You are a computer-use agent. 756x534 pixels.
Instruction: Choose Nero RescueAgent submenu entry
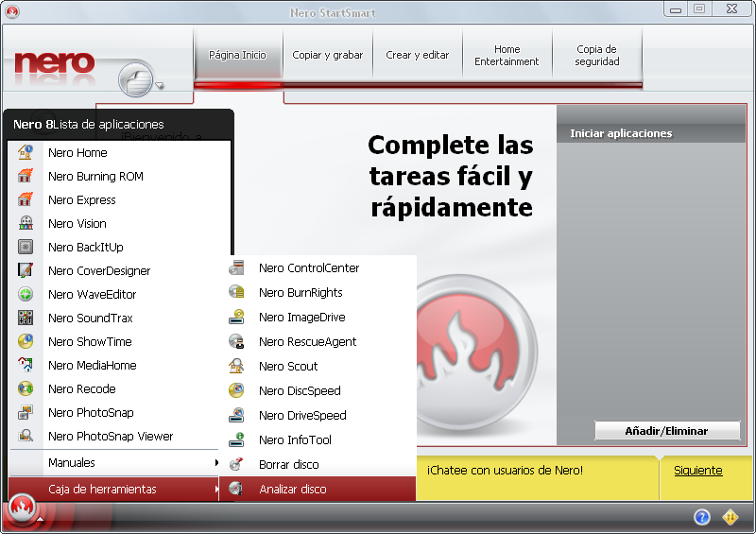point(318,341)
